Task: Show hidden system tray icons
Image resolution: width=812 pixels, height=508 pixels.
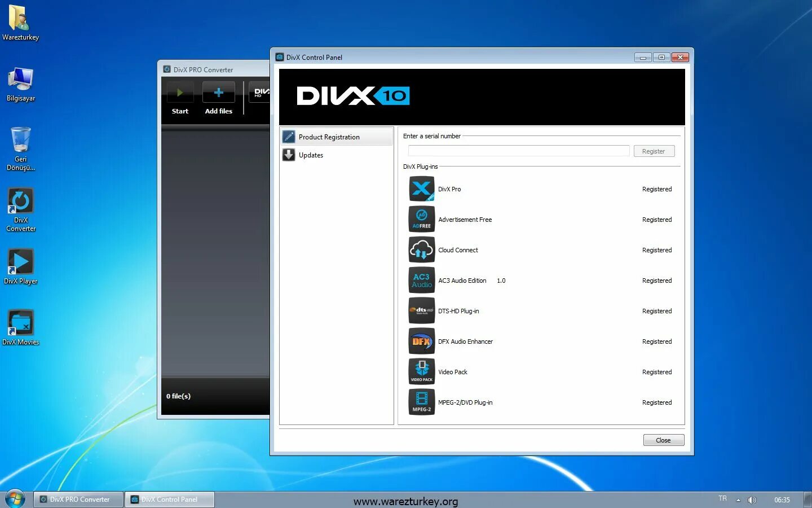Action: click(x=738, y=500)
